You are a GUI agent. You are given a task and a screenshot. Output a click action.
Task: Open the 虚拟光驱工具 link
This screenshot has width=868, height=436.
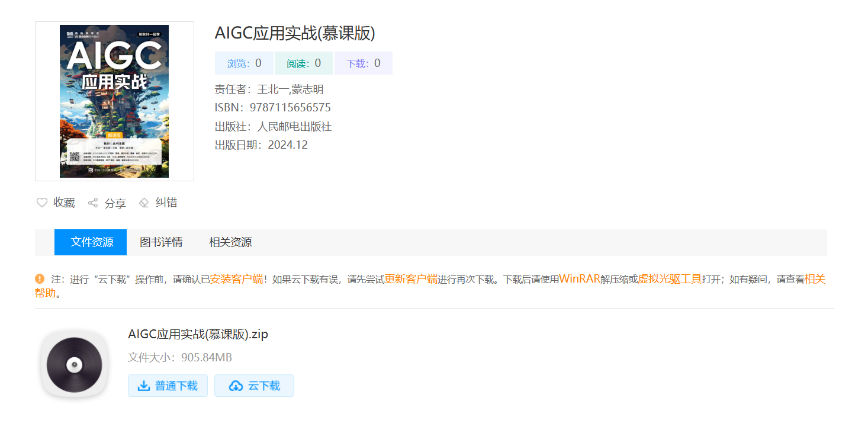coord(669,279)
